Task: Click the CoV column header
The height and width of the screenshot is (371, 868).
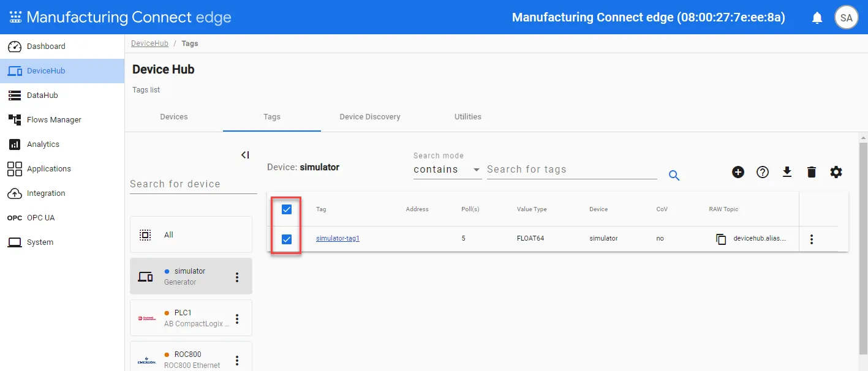Action: point(662,209)
